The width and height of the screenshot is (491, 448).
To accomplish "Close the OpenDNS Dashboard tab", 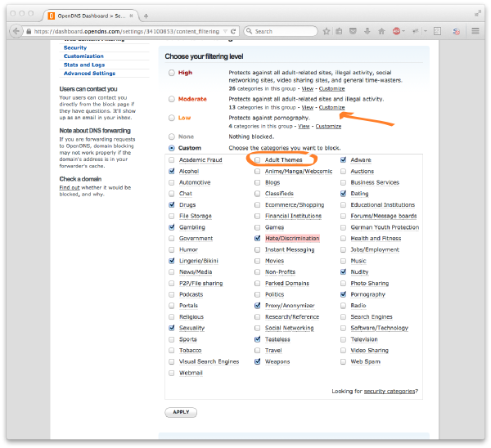I will pos(131,16).
